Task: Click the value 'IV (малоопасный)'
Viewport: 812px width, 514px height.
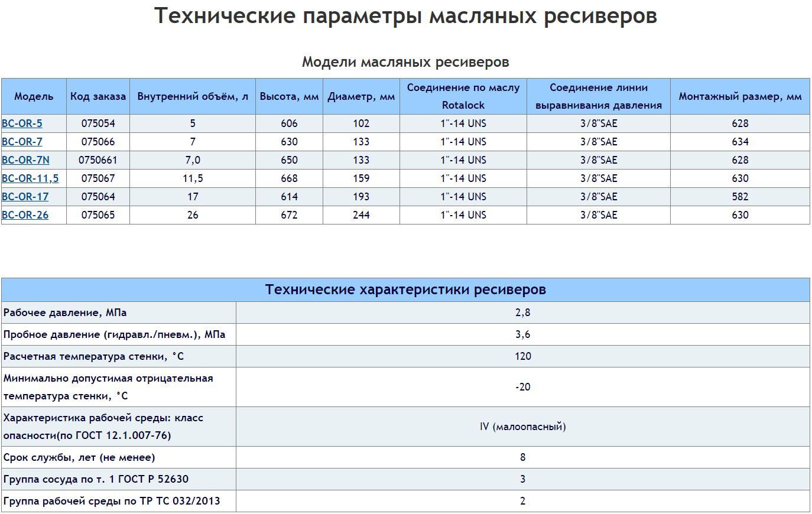Action: click(x=523, y=427)
